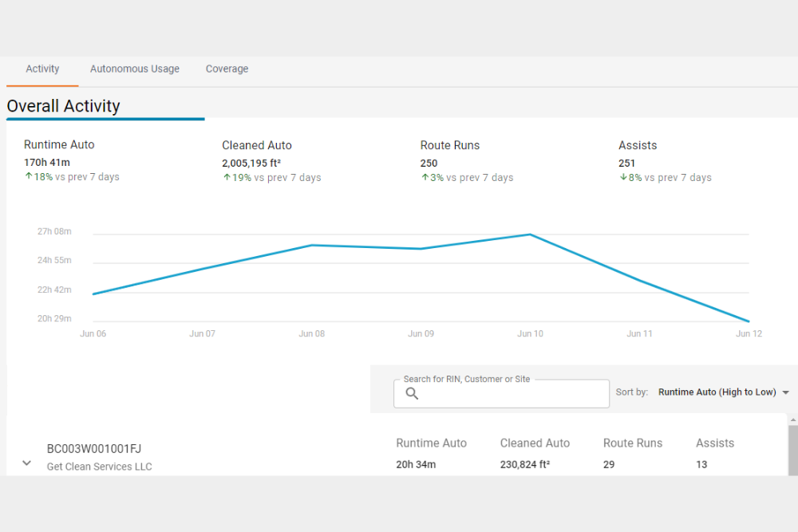Expand the BC003W001001FJ robot row
Viewport: 798px width, 532px height.
[x=26, y=463]
